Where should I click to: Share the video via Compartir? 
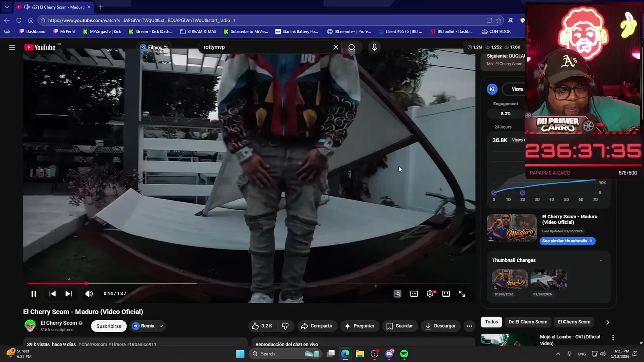click(316, 326)
